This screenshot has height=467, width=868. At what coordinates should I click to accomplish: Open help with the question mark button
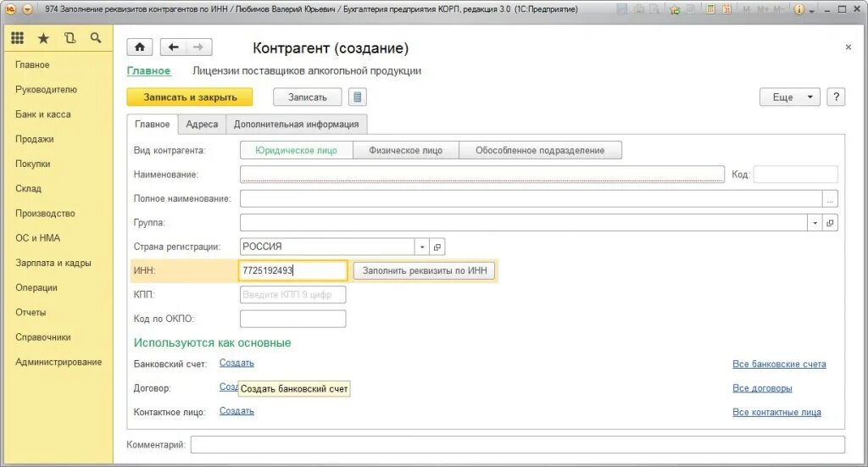click(836, 97)
